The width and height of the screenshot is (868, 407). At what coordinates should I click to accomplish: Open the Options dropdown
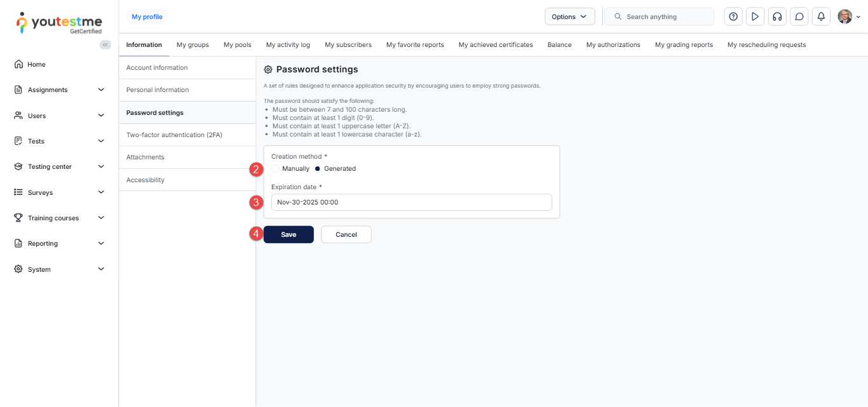tap(569, 17)
